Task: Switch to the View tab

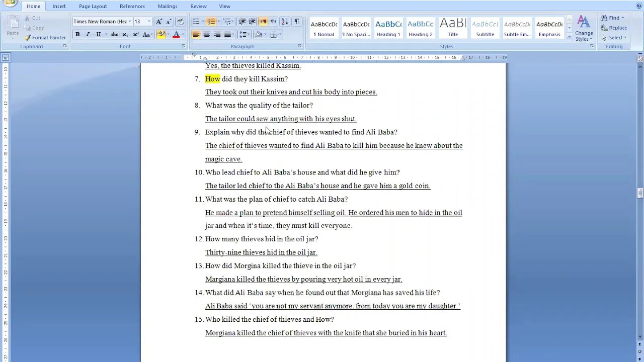Action: pyautogui.click(x=224, y=7)
